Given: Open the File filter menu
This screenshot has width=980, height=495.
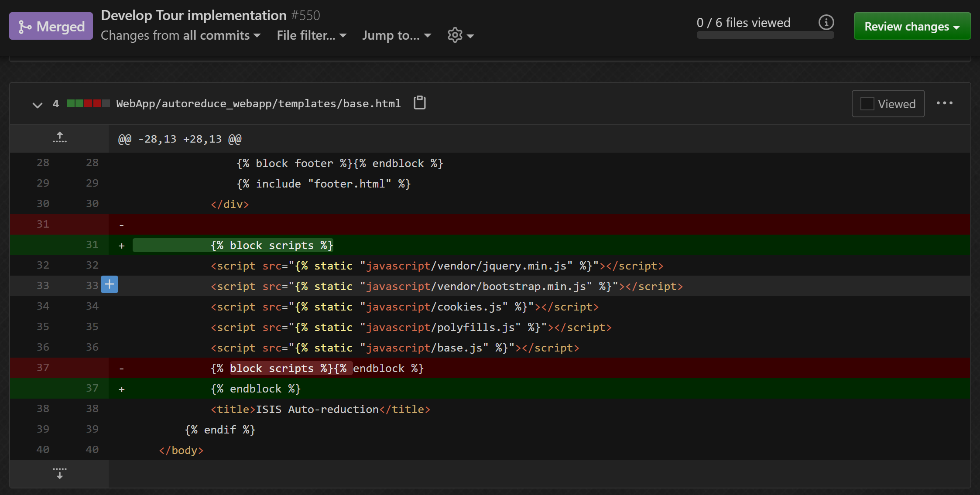Looking at the screenshot, I should pyautogui.click(x=311, y=35).
